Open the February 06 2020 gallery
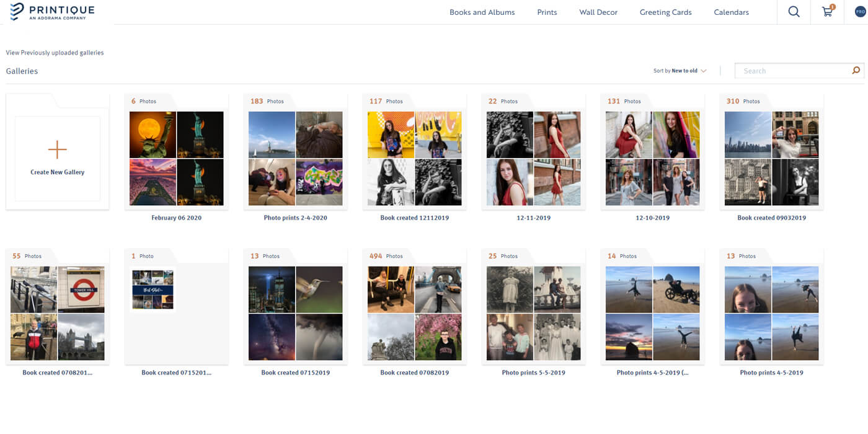Image resolution: width=868 pixels, height=434 pixels. (x=176, y=158)
